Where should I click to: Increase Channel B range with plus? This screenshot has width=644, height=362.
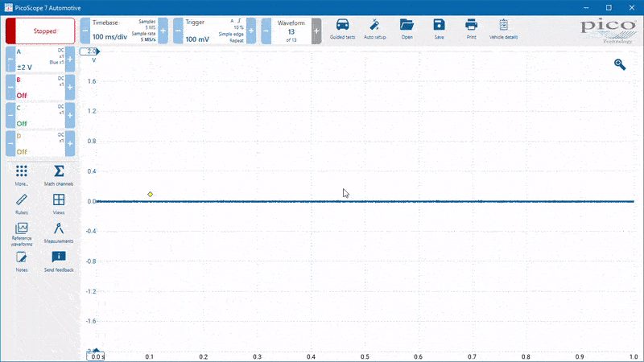click(x=70, y=88)
